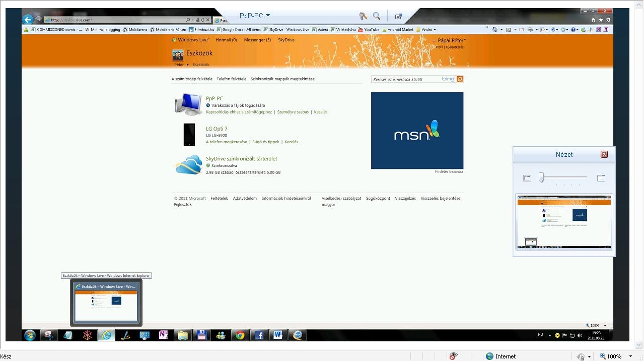The image size is (644, 361).
Task: Open the Pápai Péter account dropdown
Action: (451, 40)
